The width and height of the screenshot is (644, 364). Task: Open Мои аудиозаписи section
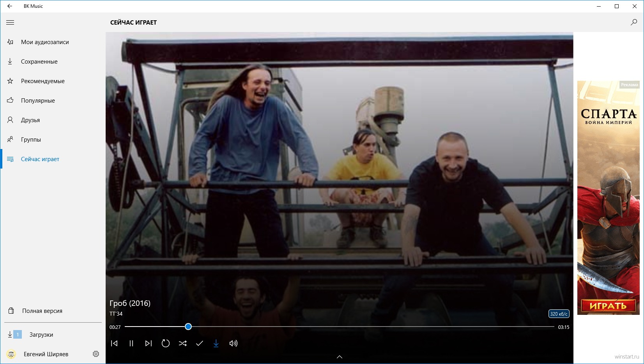click(x=53, y=42)
